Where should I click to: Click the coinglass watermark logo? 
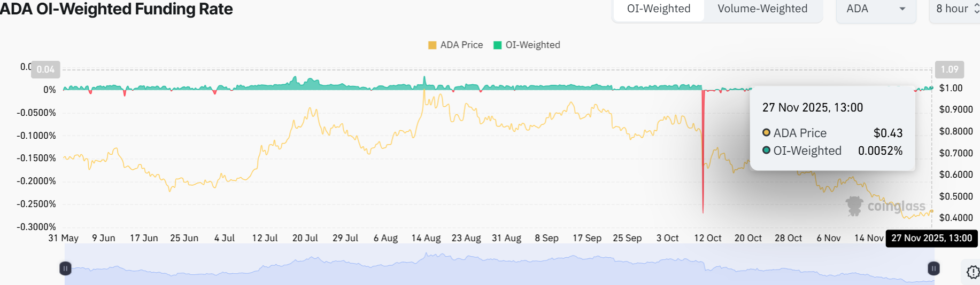tap(885, 206)
